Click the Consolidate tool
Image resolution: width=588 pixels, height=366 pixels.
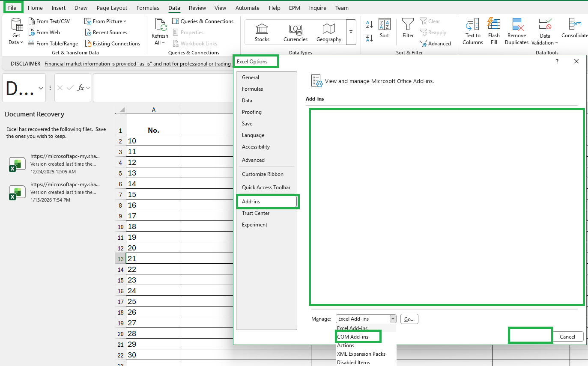tap(574, 28)
